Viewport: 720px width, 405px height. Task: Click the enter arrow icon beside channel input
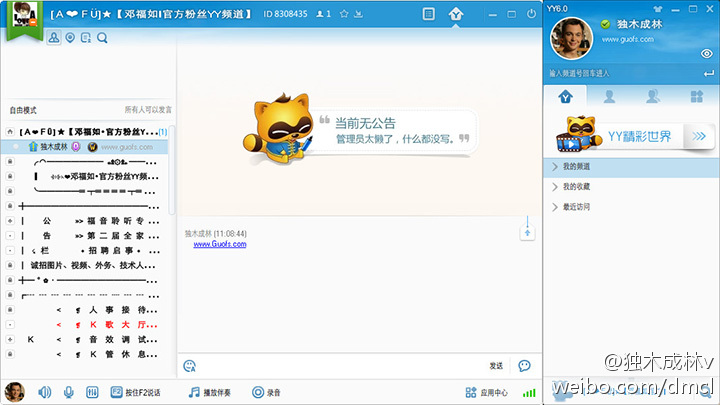click(x=709, y=73)
